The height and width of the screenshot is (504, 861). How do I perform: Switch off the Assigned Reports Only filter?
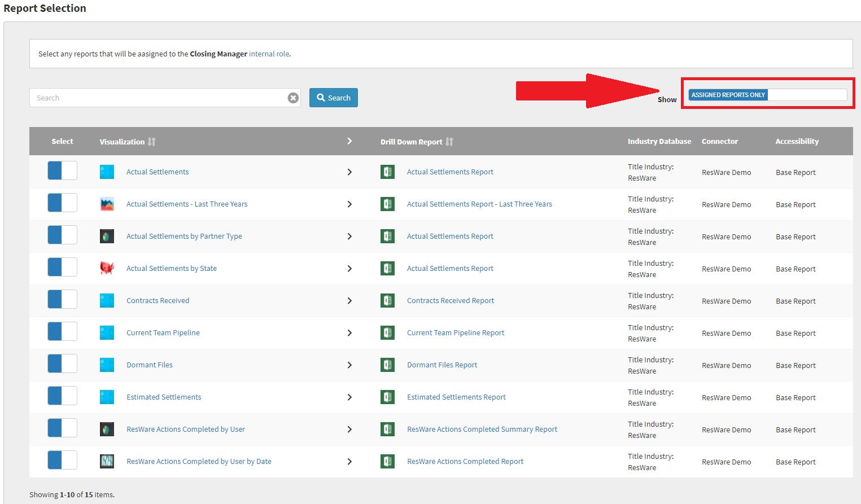tap(767, 95)
